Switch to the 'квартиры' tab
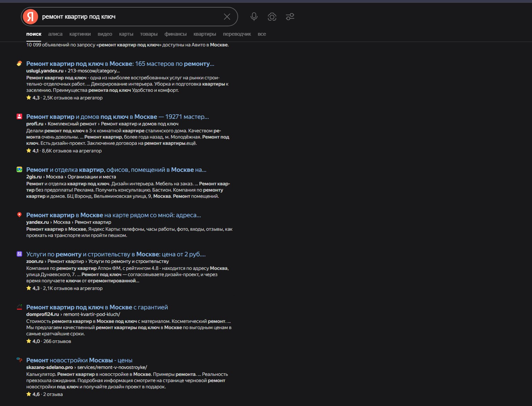The height and width of the screenshot is (406, 532). pyautogui.click(x=205, y=34)
